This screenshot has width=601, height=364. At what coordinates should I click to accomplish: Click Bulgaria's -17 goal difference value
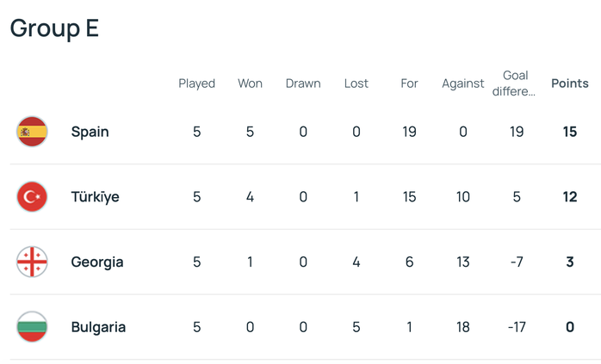[x=517, y=327]
